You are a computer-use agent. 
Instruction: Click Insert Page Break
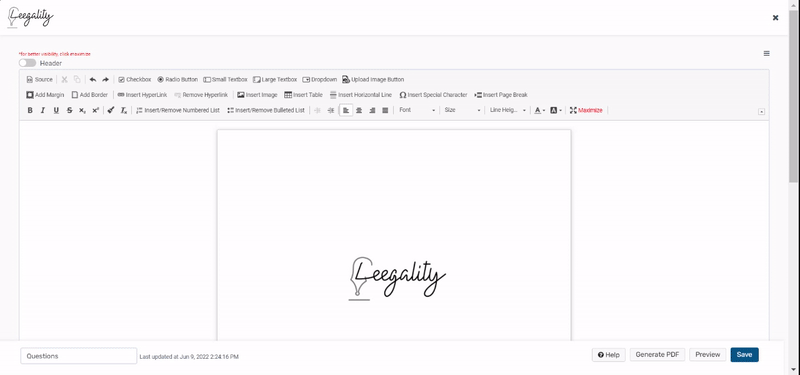[x=501, y=95]
